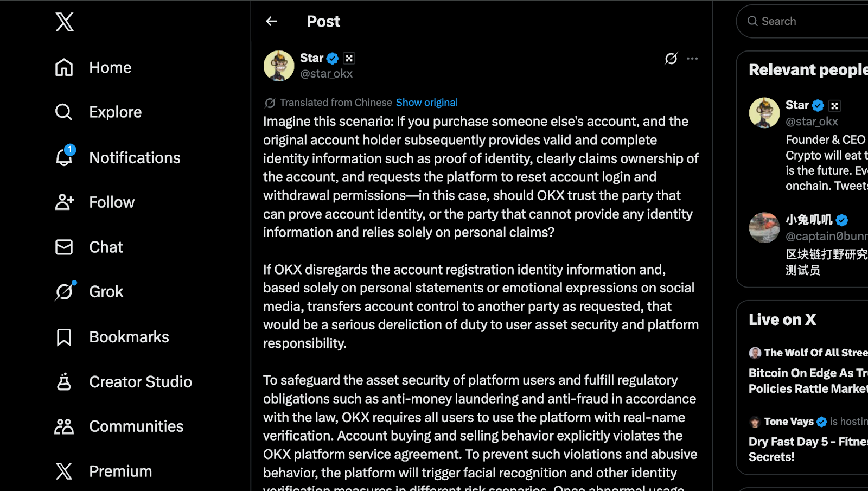The image size is (868, 491).
Task: Go back with the arrow icon
Action: (272, 21)
